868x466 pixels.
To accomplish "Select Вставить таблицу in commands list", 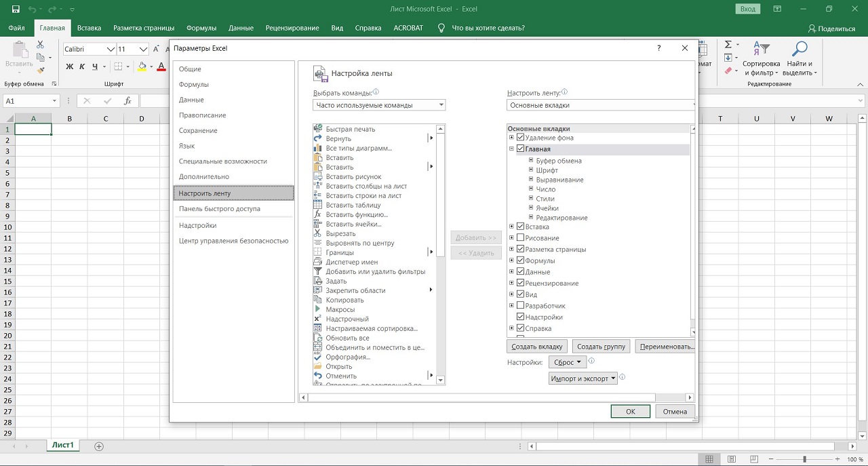I will click(x=353, y=205).
